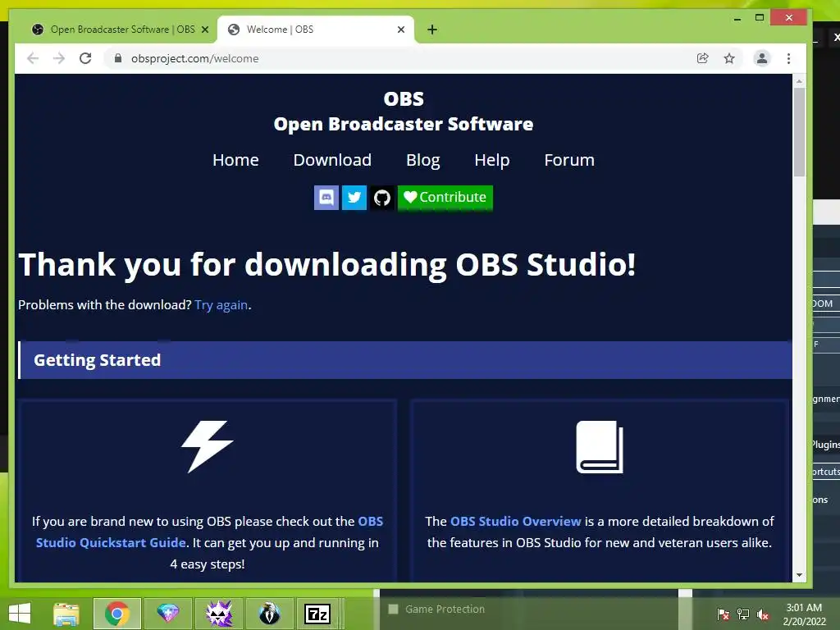Screen dimensions: 840x630
Task: Click the lightning bolt quickstart icon
Action: (x=208, y=447)
